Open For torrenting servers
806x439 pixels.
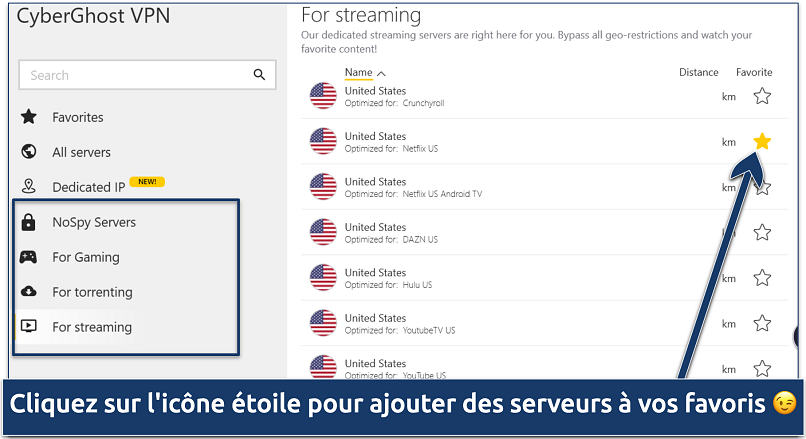point(93,292)
